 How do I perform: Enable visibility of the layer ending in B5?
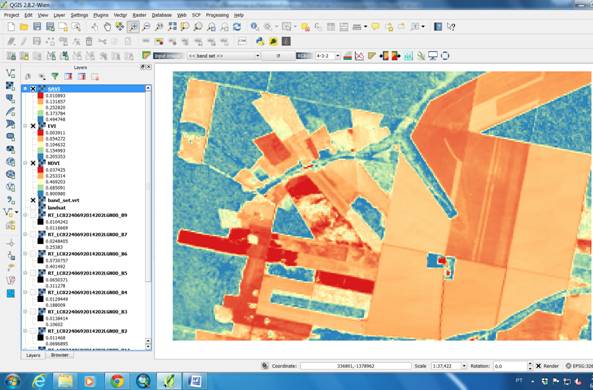click(33, 273)
